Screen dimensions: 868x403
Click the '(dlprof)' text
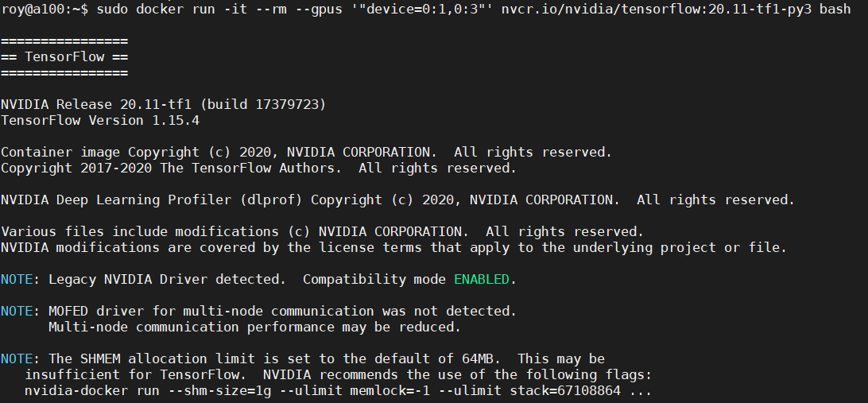click(x=275, y=200)
